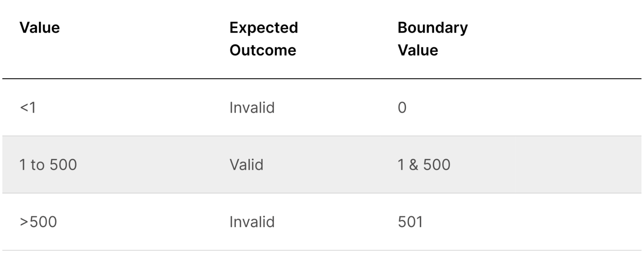644x253 pixels.
Task: Select the 1 to 500 value cell
Action: click(48, 165)
